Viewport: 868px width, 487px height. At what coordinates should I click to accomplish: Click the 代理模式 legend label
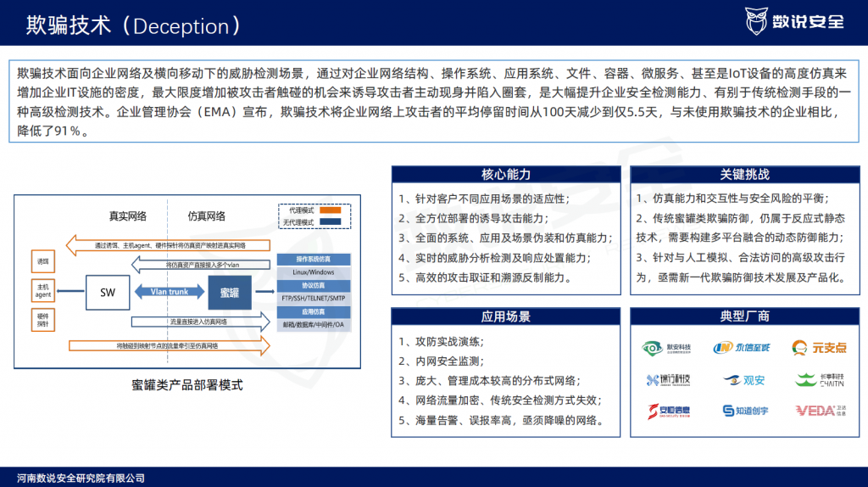point(301,210)
